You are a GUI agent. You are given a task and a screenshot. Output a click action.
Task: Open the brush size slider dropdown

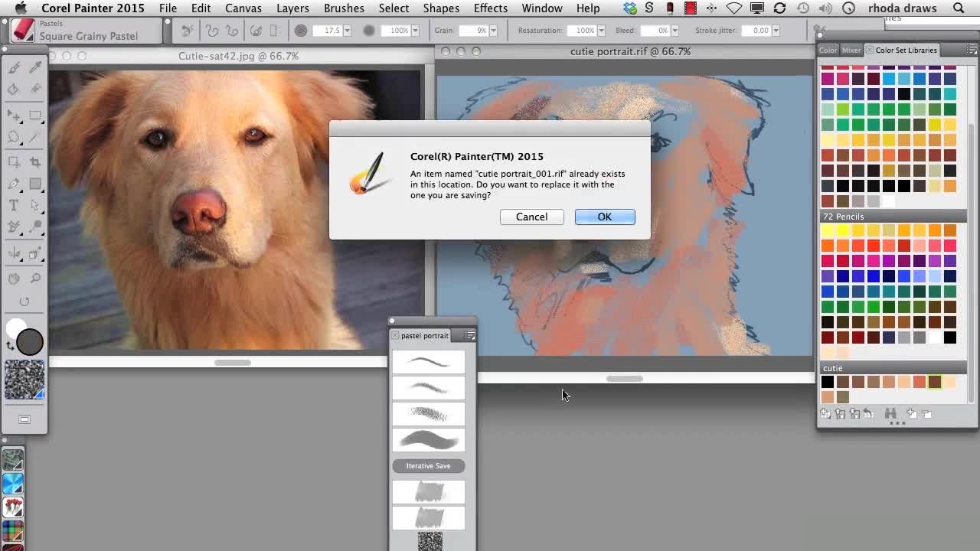[x=347, y=31]
